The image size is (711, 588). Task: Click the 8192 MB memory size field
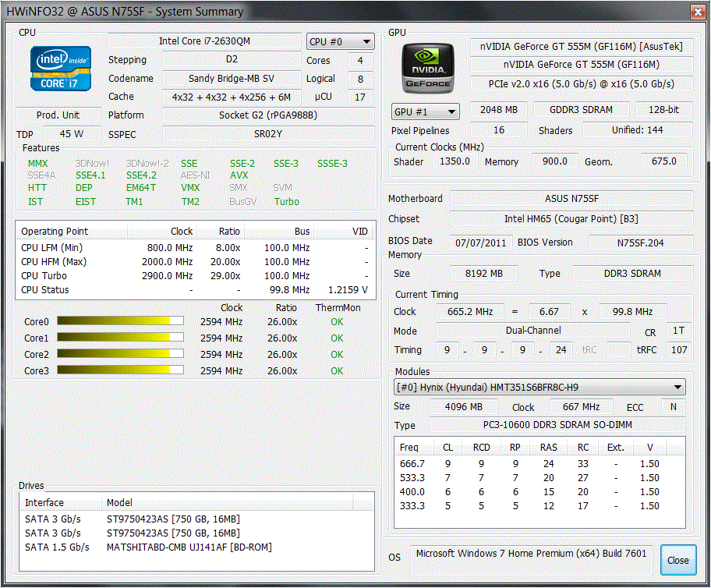[x=484, y=274]
